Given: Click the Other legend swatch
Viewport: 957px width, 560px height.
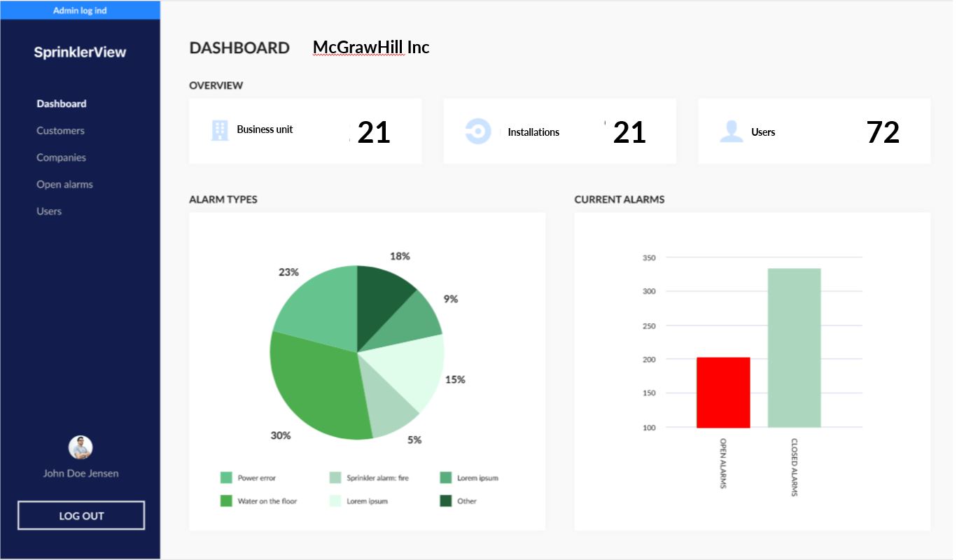Looking at the screenshot, I should [x=445, y=500].
